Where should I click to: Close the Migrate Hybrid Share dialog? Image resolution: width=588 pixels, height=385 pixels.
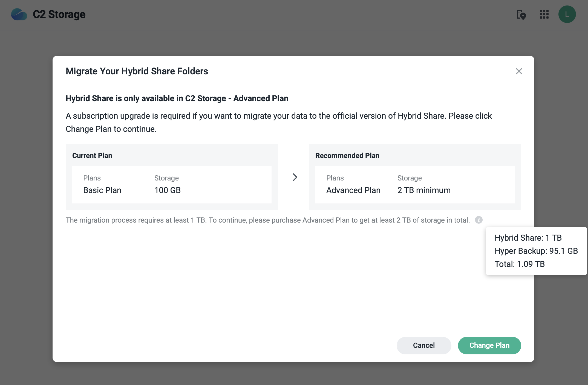(x=519, y=71)
